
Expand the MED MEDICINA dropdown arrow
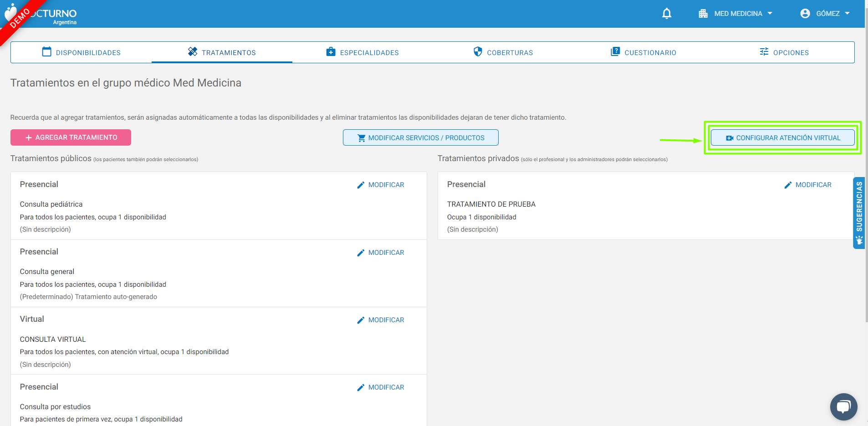pos(770,14)
